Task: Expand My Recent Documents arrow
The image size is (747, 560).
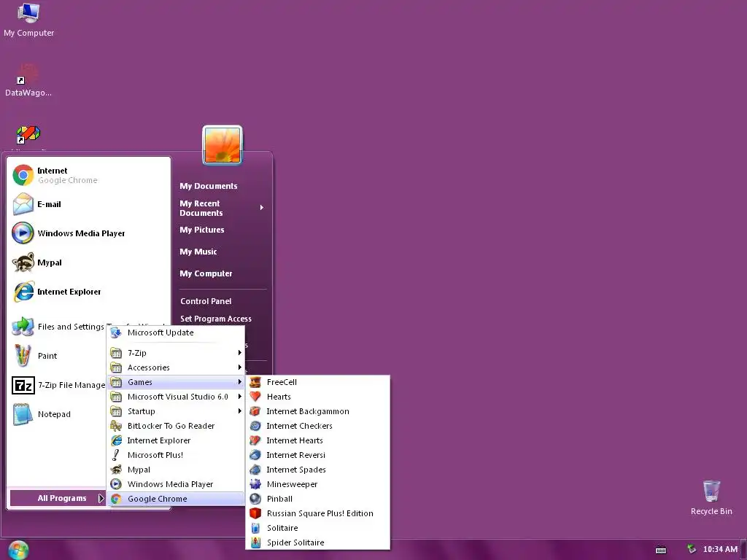Action: point(262,208)
